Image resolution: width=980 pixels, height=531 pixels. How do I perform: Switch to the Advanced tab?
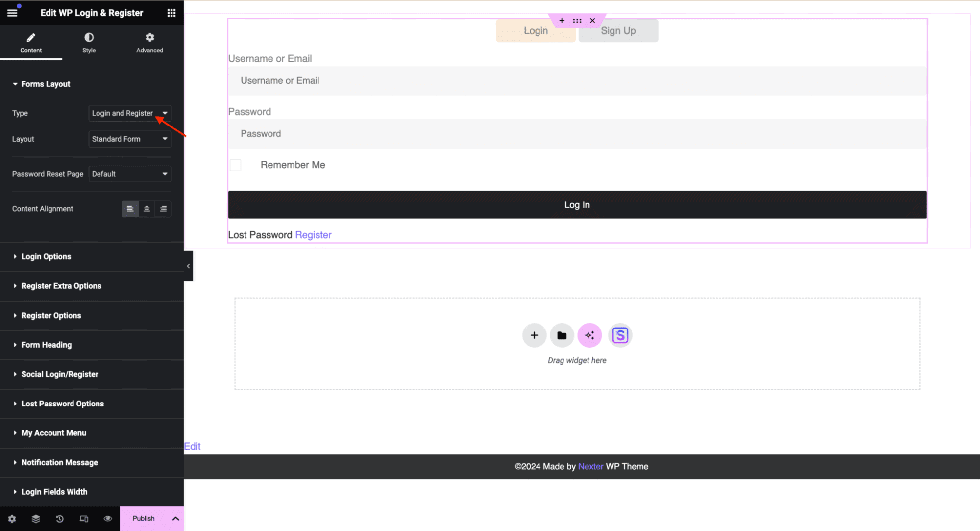149,42
